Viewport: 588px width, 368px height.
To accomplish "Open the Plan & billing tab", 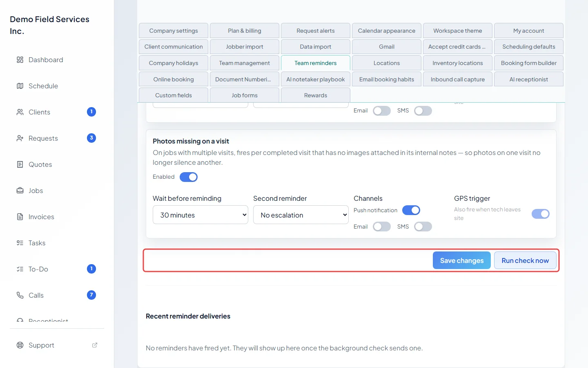I will click(245, 31).
